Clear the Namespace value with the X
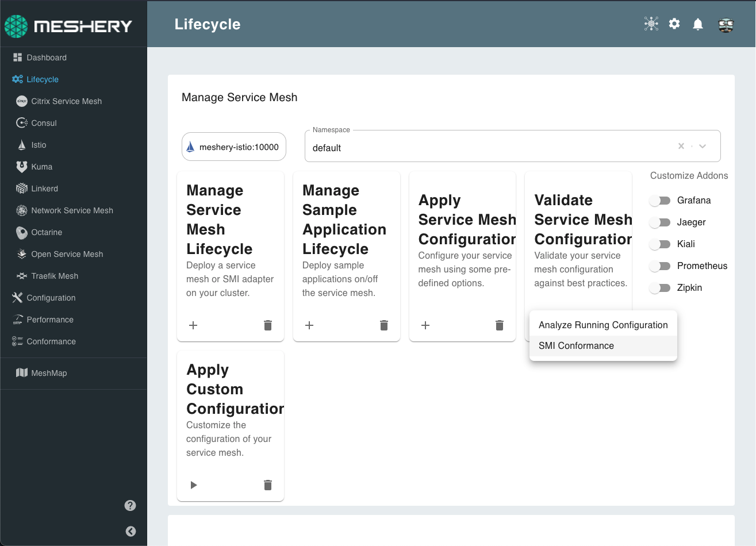 [x=681, y=146]
